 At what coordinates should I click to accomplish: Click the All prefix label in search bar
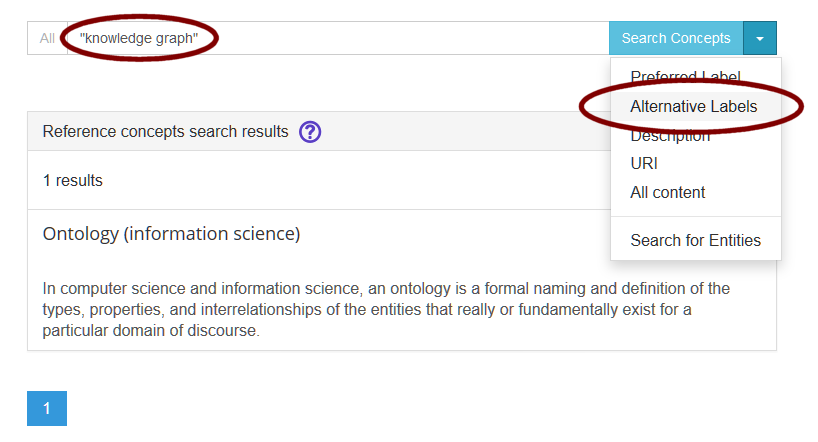(x=47, y=38)
